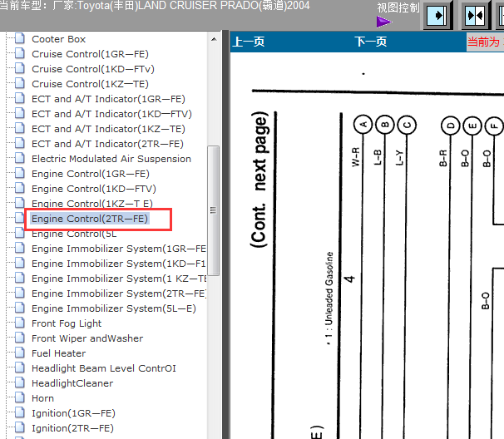Select Cruise Control(1KZ—TE) entry
This screenshot has width=504, height=439.
coord(90,84)
